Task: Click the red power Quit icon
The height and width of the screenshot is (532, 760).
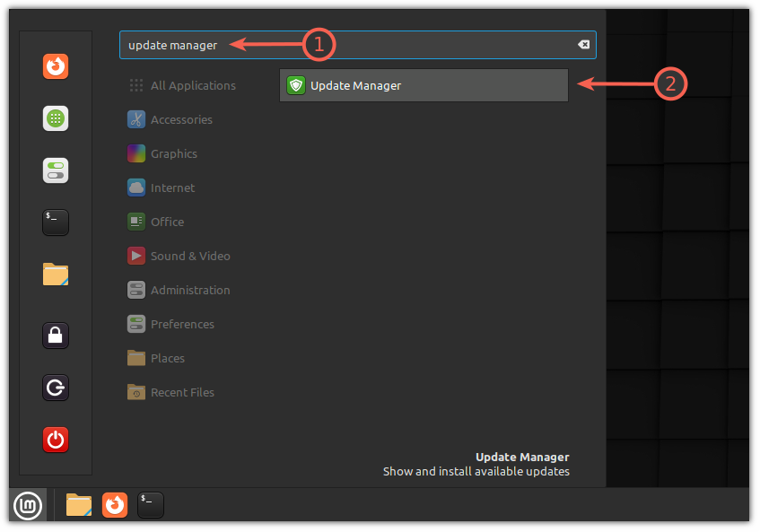Action: pyautogui.click(x=56, y=440)
